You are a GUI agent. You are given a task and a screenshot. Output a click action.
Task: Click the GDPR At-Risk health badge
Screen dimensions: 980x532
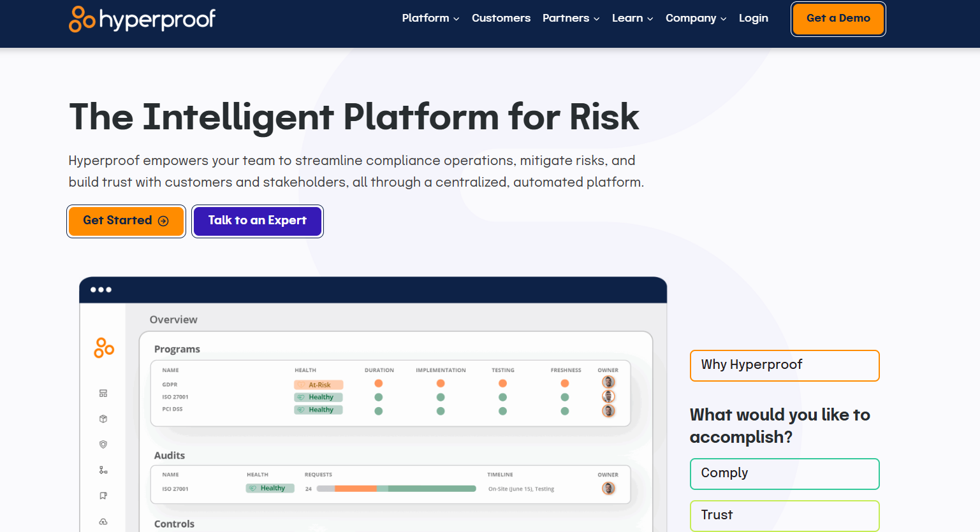click(x=319, y=385)
